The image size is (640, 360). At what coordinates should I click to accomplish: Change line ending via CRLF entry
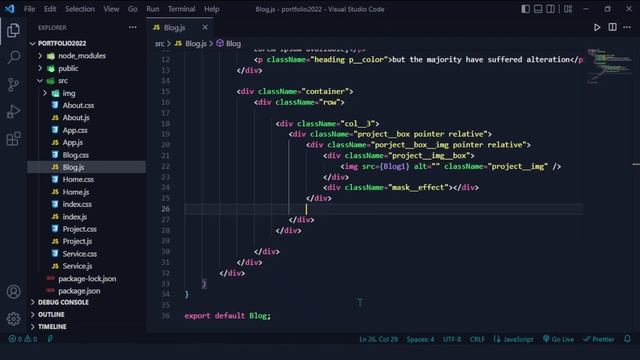[477, 339]
